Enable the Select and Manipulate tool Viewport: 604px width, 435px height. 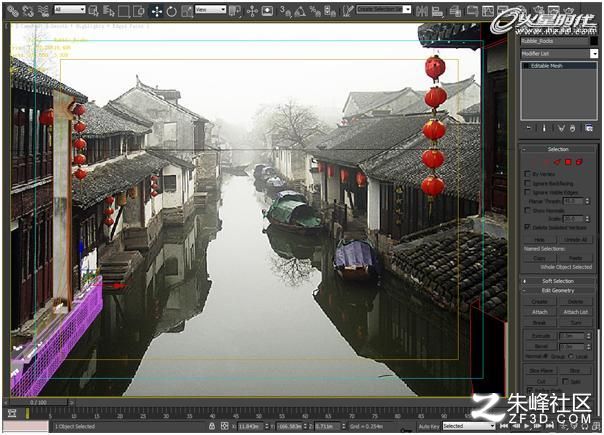point(252,11)
